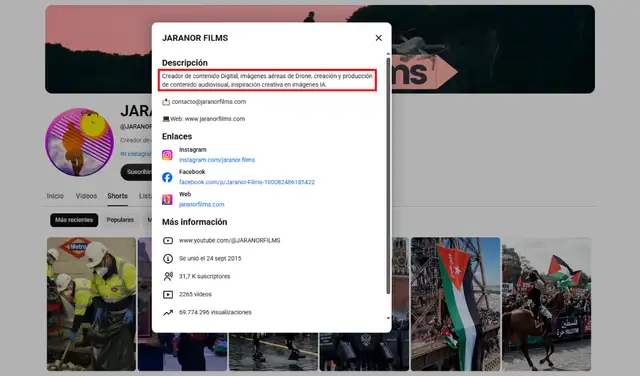Open the Facebook Jaranor-Films page link
640x376 pixels.
[247, 182]
